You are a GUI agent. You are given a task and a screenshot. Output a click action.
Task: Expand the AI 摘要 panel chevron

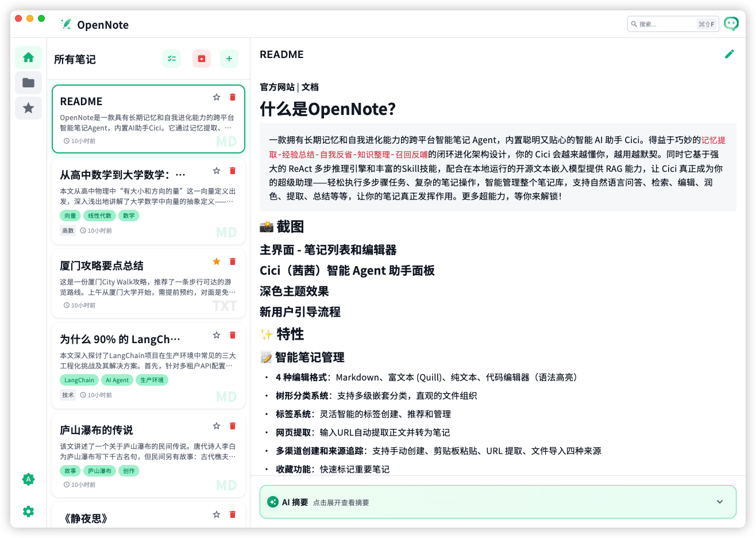tap(720, 502)
